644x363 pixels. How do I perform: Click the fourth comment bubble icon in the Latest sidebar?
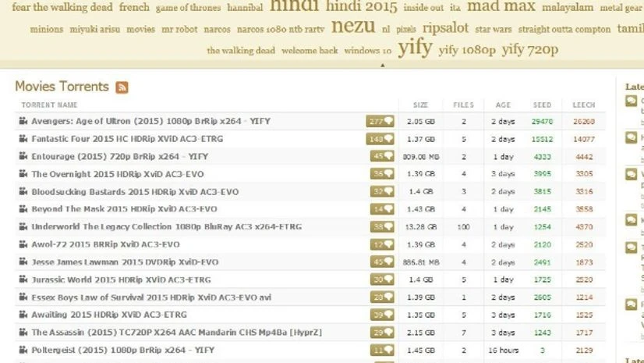[632, 220]
